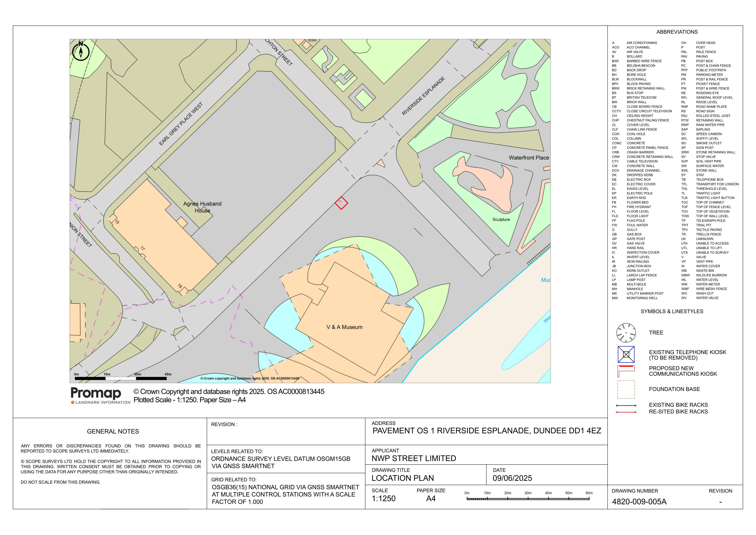Click the title block 0m-60m scale bar
756x535 pixels.
[x=528, y=496]
